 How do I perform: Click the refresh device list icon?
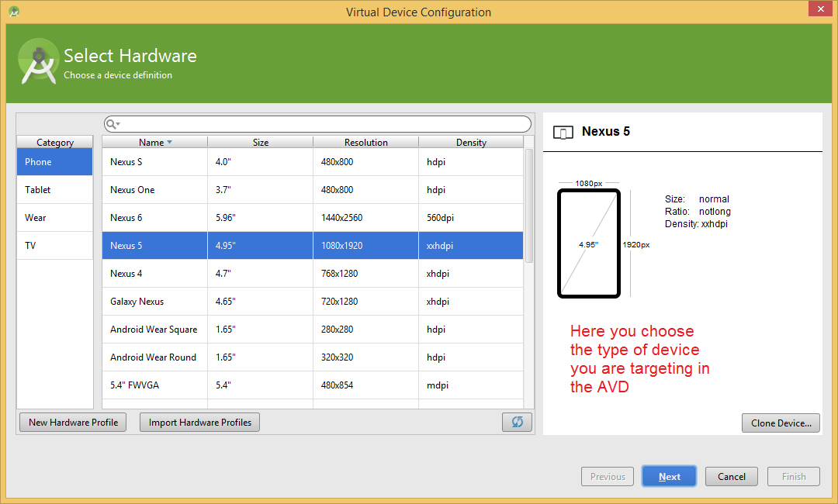tap(517, 422)
